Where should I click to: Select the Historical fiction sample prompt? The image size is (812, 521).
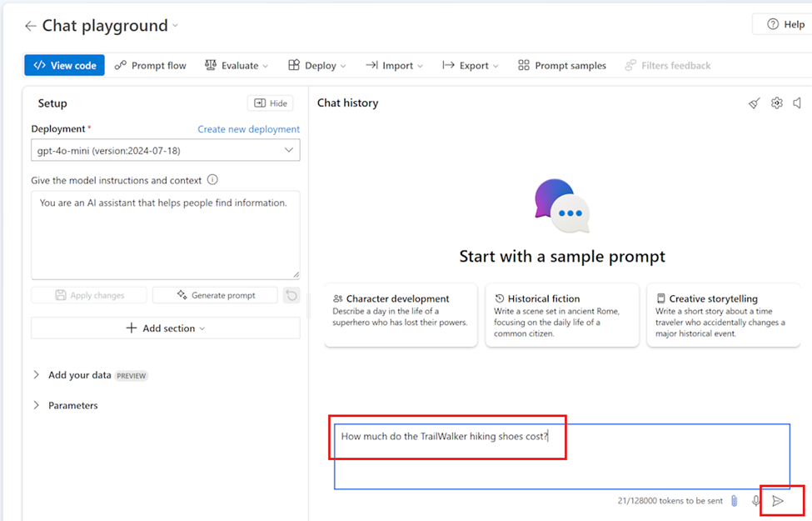coord(562,315)
